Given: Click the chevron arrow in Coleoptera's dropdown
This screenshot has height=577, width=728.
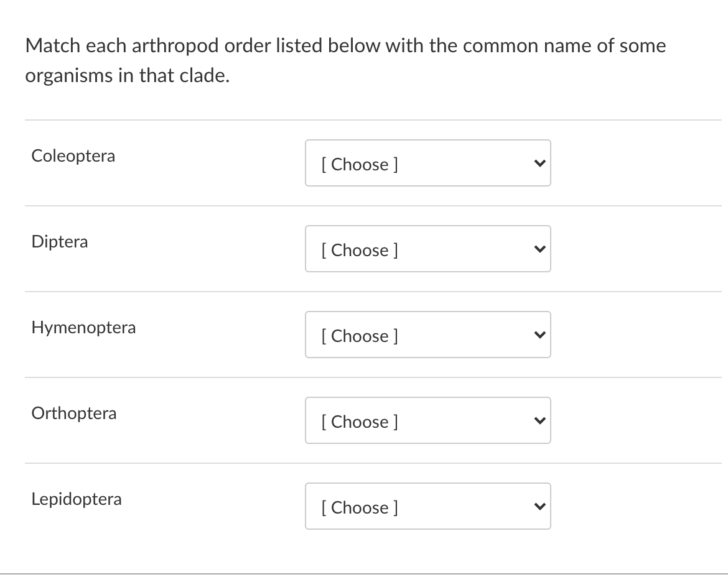Looking at the screenshot, I should click(x=538, y=164).
